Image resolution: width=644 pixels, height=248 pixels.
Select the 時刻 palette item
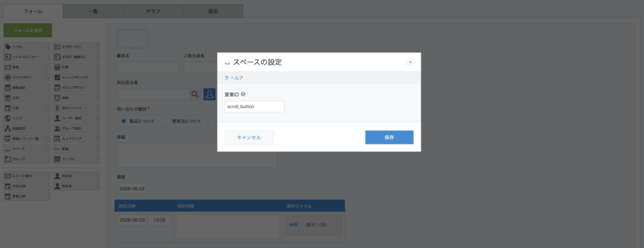(76, 98)
